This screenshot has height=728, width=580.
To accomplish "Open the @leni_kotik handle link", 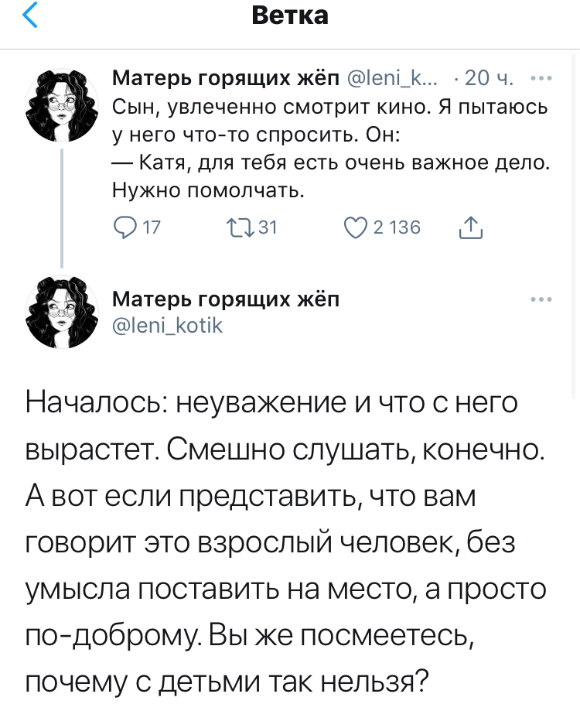I will 168,326.
